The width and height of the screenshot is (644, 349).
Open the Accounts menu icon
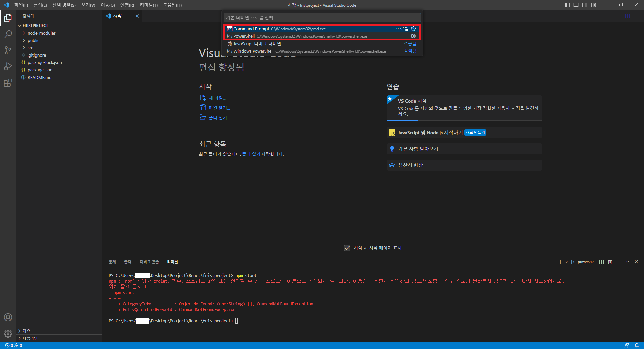[x=8, y=317]
